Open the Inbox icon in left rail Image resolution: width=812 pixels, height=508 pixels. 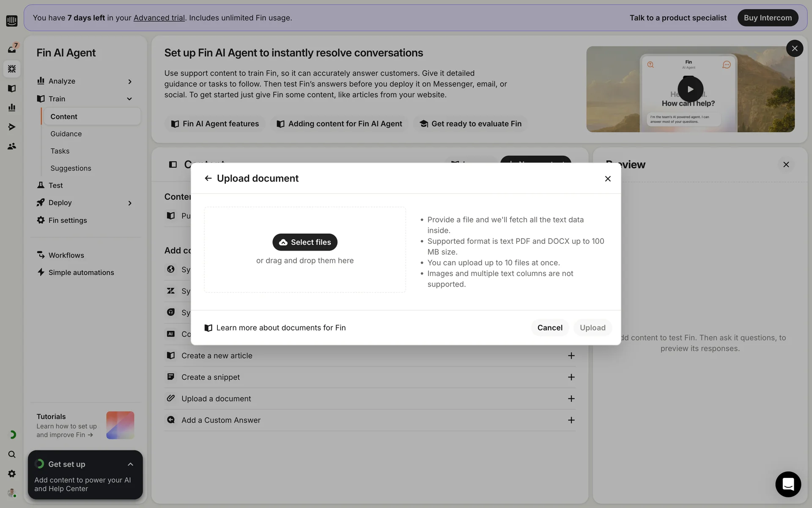coord(12,49)
